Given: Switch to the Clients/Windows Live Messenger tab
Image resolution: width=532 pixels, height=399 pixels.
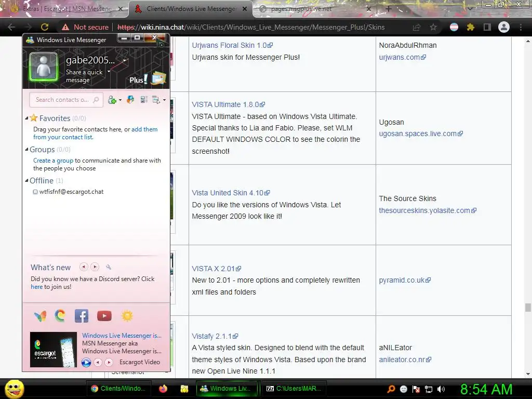Looking at the screenshot, I should tap(191, 9).
